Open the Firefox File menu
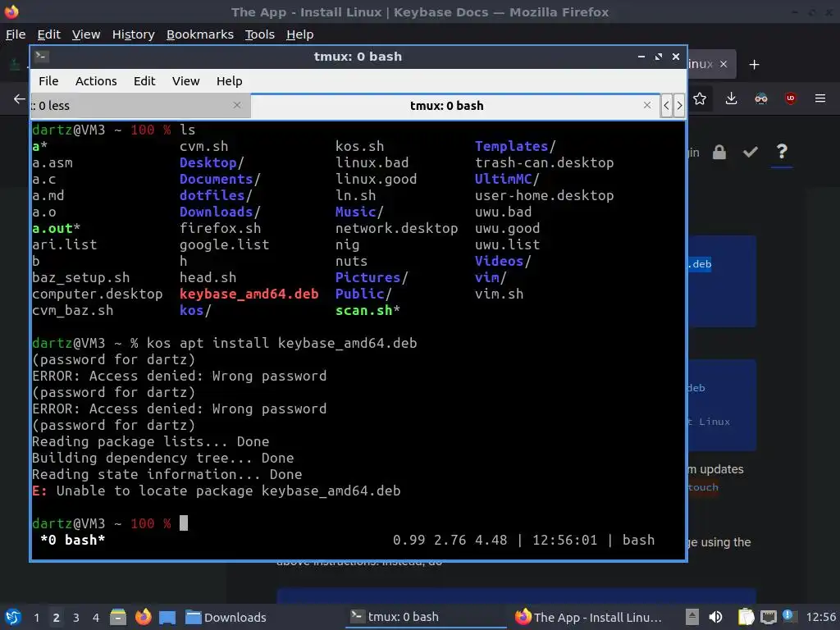This screenshot has height=630, width=840. pyautogui.click(x=16, y=34)
